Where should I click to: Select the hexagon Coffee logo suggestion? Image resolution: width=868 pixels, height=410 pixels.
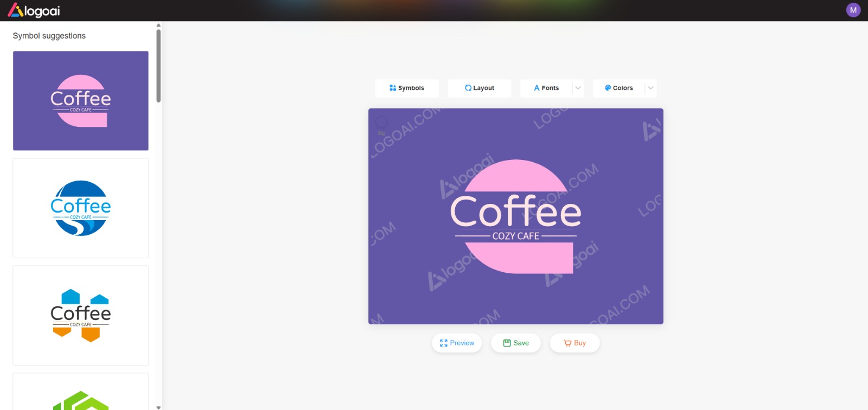(81, 316)
